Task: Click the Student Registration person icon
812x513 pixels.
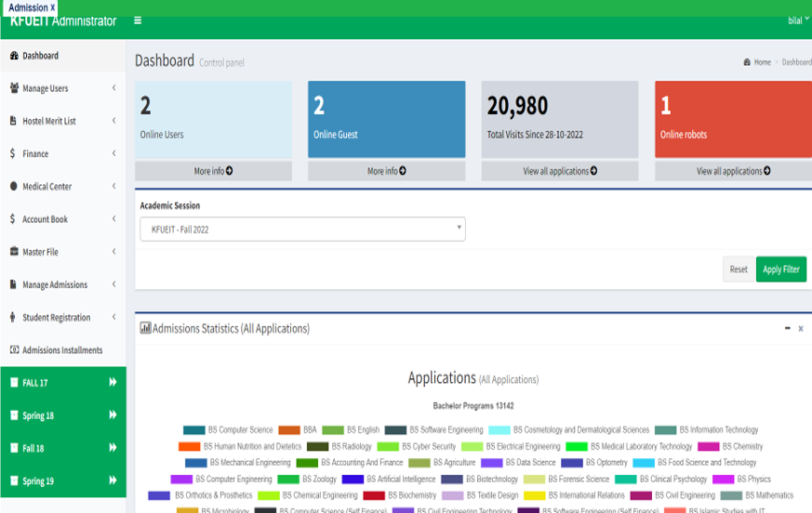Action: [12, 317]
